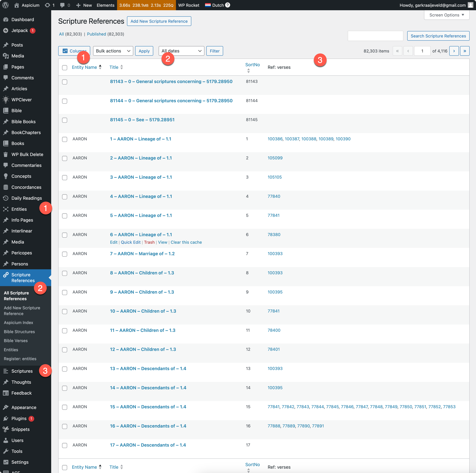Click the Dutch flag language icon
476x473 pixels.
208,5
